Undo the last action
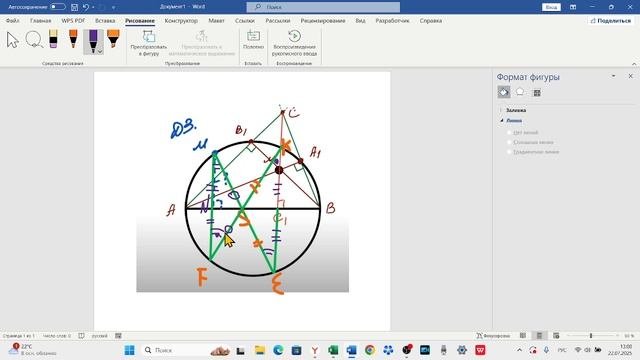The width and height of the screenshot is (640, 360). 86,7
